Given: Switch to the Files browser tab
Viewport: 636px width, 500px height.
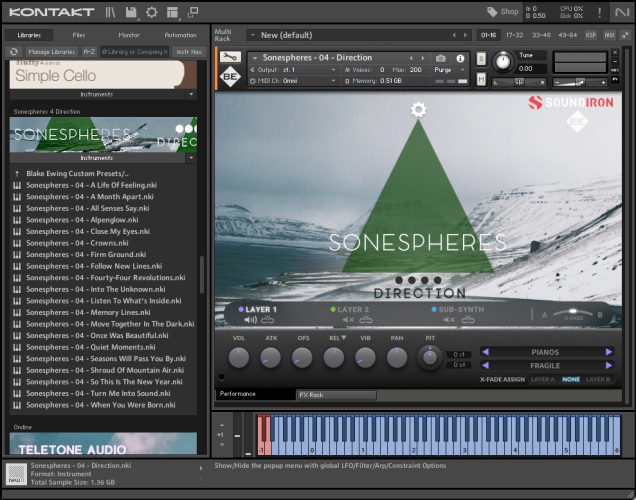Looking at the screenshot, I should [x=79, y=35].
